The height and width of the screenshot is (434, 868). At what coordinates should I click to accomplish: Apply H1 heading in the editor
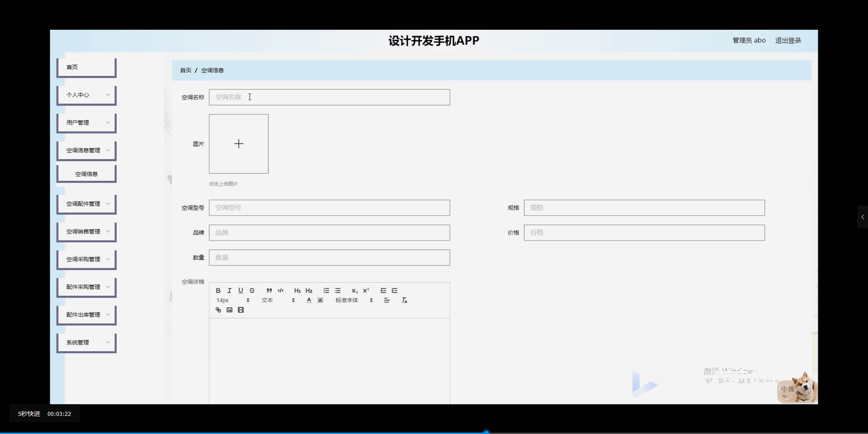click(x=297, y=291)
